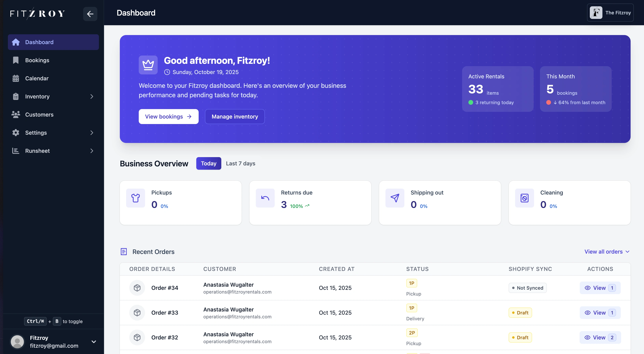This screenshot has height=354, width=644.
Task: Open Bookings in the sidebar
Action: [x=37, y=60]
